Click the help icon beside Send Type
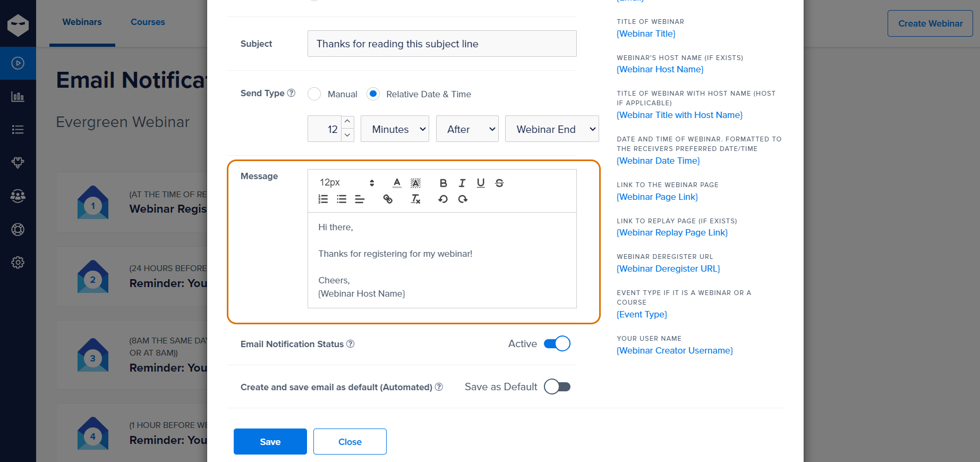 (x=291, y=93)
